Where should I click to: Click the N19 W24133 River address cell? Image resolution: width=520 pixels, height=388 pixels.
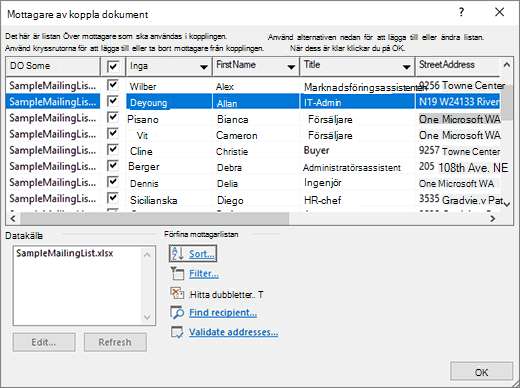[458, 102]
